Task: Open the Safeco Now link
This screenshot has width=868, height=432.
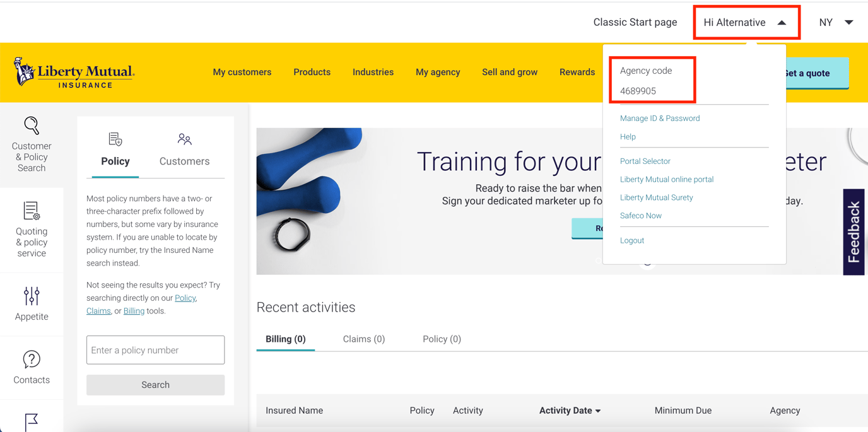Action: tap(640, 216)
